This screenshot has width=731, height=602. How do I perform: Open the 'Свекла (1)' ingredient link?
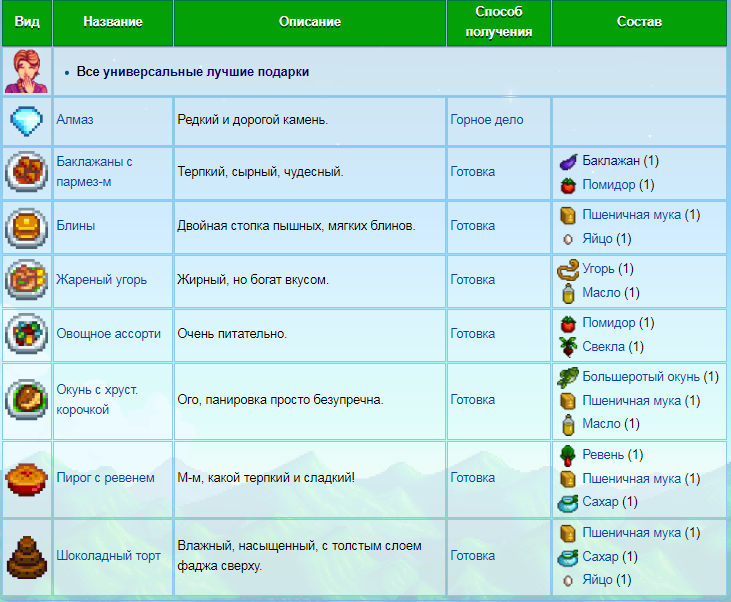[x=613, y=347]
